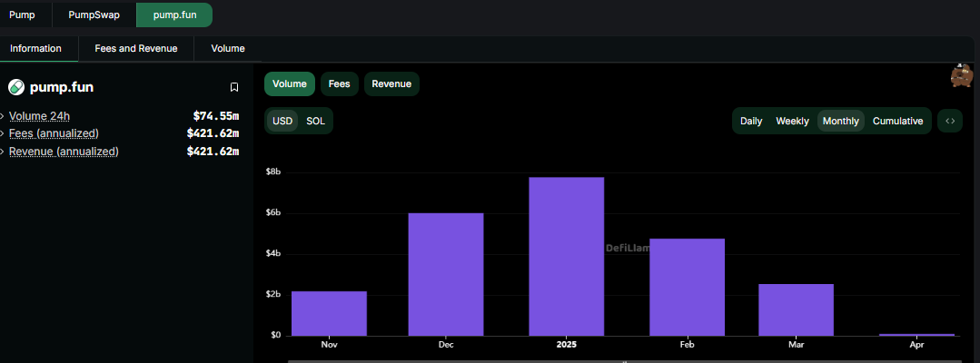Open the embed chart code icon
Screen dimensions: 980x363
(x=950, y=121)
